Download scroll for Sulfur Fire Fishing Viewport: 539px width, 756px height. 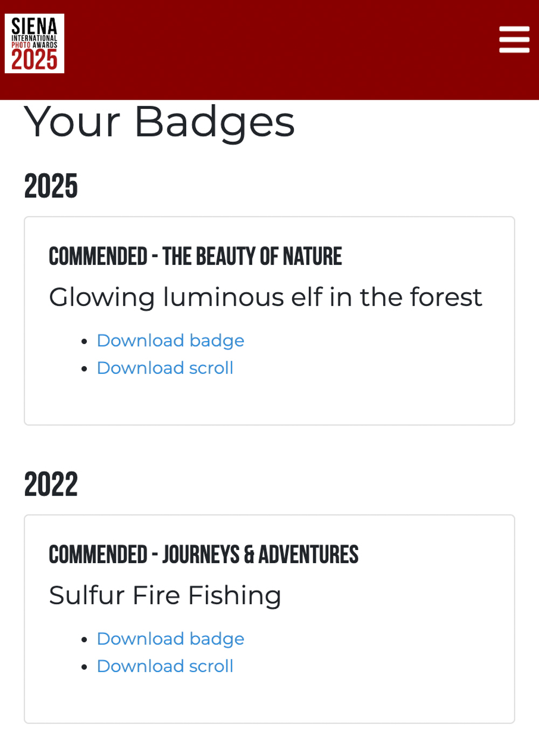pyautogui.click(x=165, y=666)
